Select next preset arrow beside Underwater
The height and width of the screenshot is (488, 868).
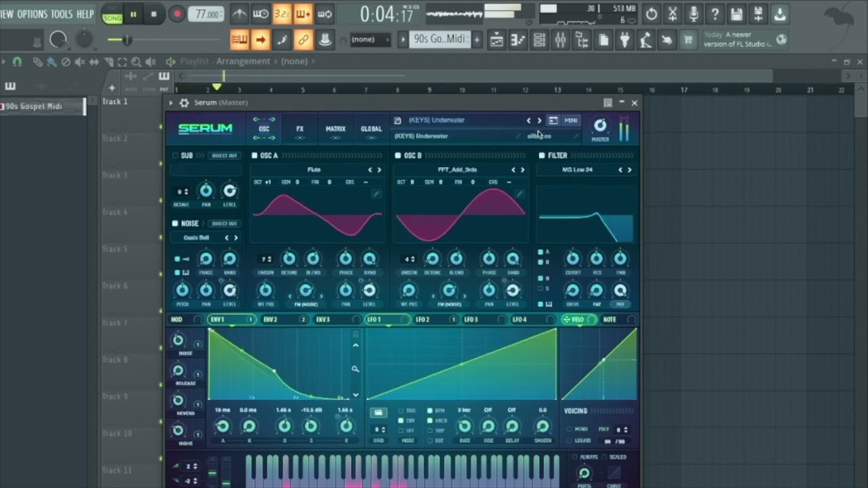[540, 121]
